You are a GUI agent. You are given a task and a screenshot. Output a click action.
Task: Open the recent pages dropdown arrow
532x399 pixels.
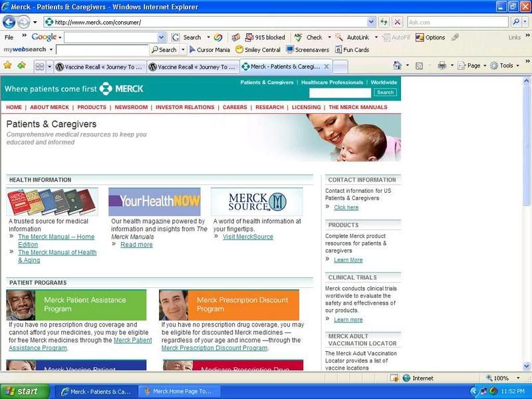[35, 23]
